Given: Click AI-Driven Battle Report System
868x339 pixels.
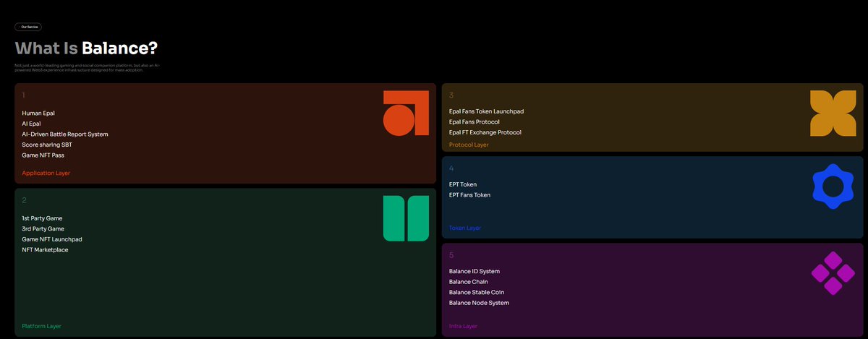Looking at the screenshot, I should click(x=65, y=134).
